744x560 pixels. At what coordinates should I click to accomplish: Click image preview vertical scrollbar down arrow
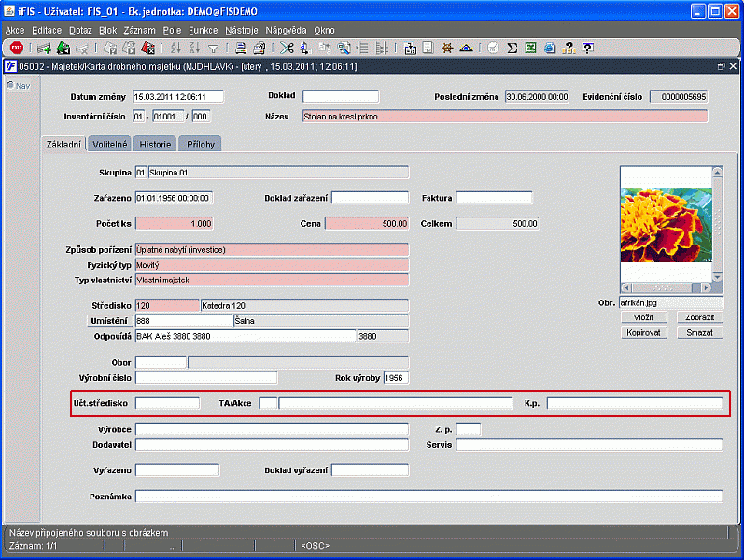tap(717, 276)
